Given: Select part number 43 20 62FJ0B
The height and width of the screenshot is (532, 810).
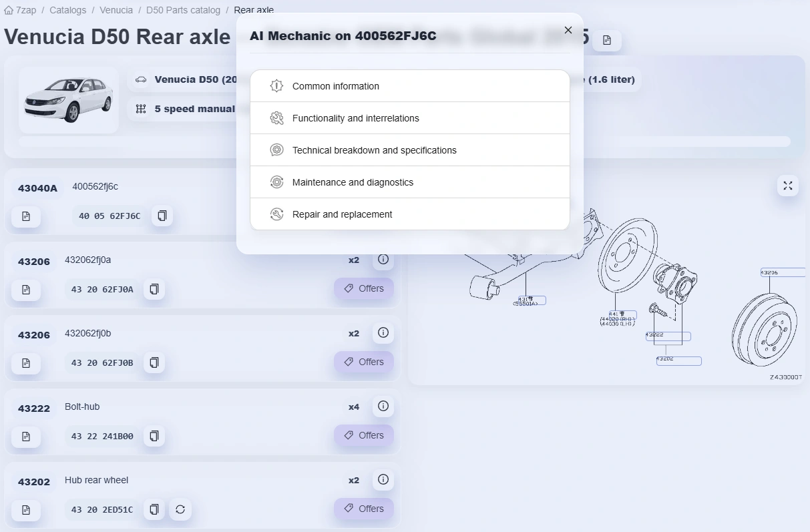Looking at the screenshot, I should click(102, 362).
